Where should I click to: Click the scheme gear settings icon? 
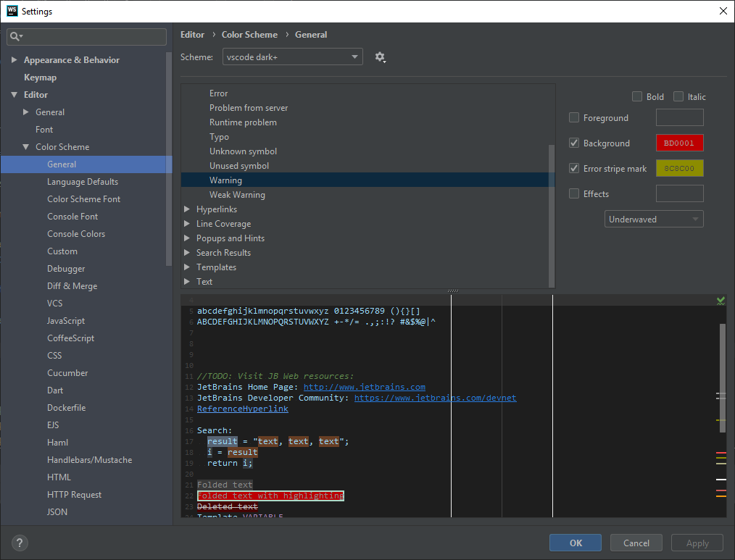click(380, 57)
